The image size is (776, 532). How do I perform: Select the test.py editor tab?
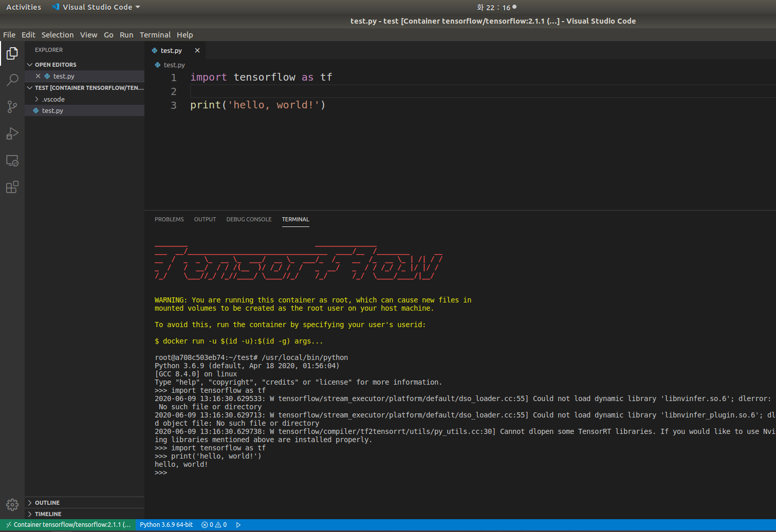click(x=171, y=50)
